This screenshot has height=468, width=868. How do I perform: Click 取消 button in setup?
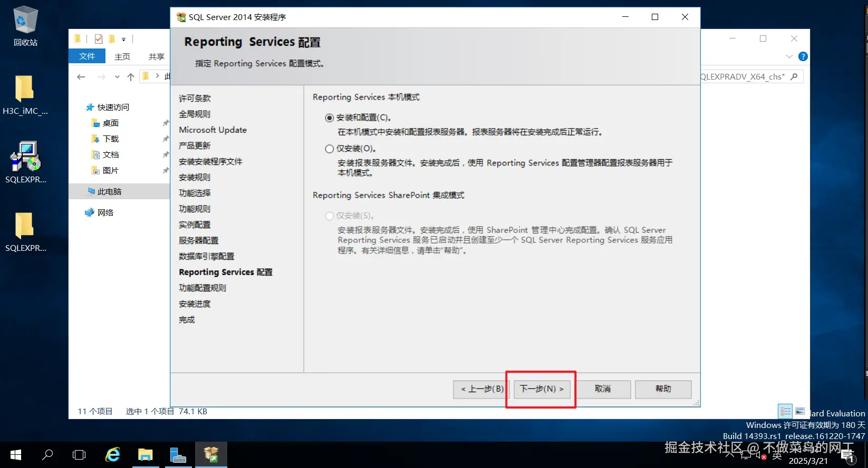603,389
